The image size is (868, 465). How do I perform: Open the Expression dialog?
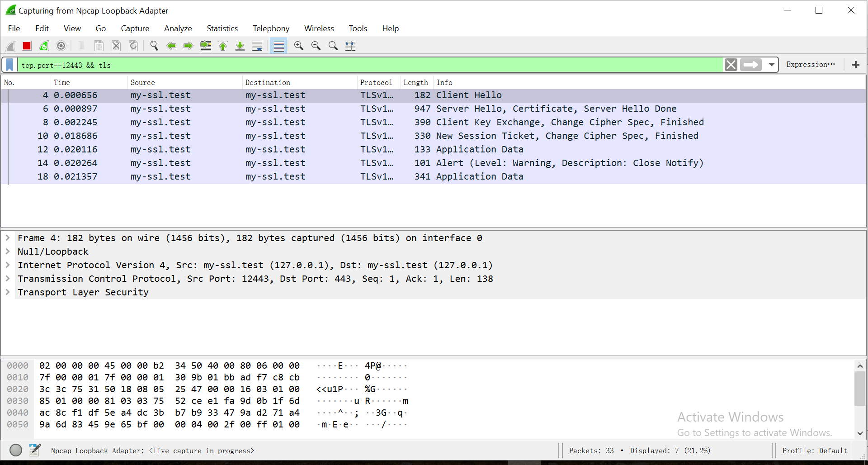click(811, 65)
